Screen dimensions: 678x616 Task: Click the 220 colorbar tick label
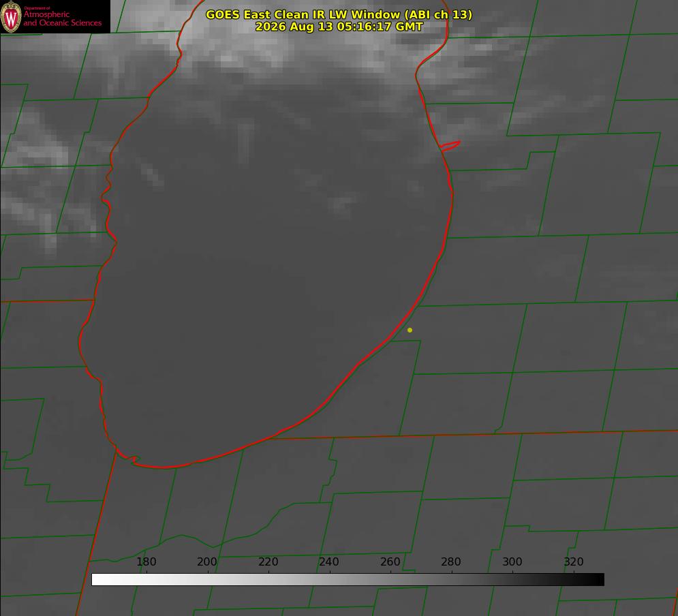(268, 561)
